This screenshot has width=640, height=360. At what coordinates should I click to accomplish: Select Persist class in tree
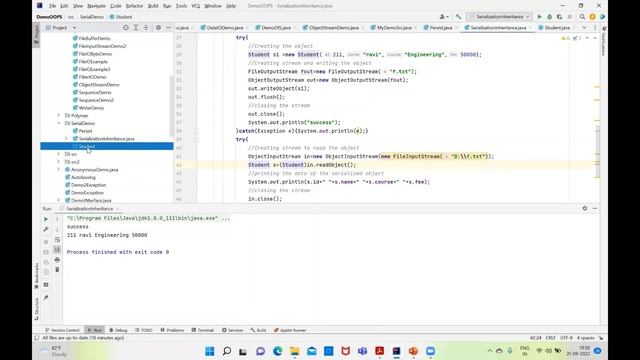85,131
